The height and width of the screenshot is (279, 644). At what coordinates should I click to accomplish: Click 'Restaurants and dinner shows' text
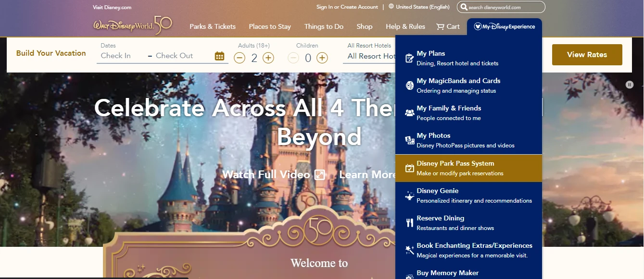[455, 228]
